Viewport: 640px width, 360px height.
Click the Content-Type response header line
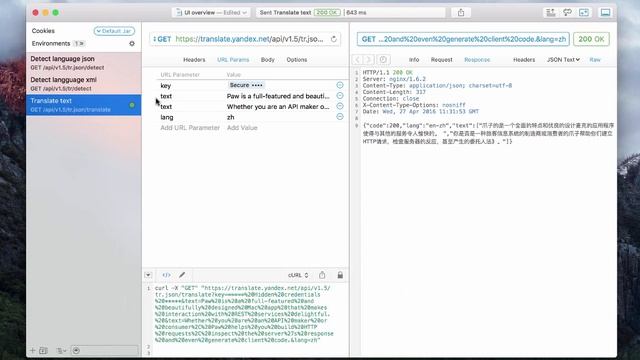(x=437, y=85)
